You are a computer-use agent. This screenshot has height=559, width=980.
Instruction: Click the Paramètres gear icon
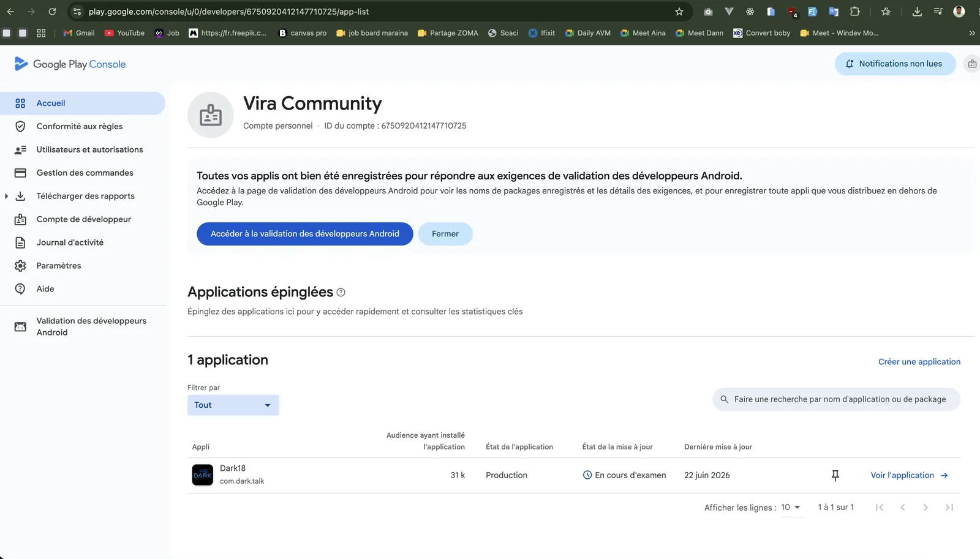pyautogui.click(x=20, y=266)
